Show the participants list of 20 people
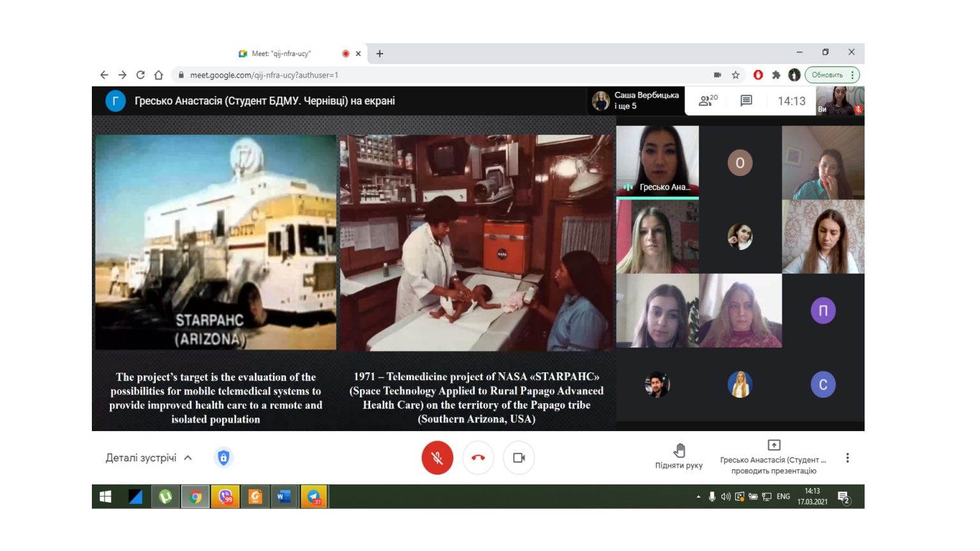Viewport: 980px width, 551px height. coord(708,100)
